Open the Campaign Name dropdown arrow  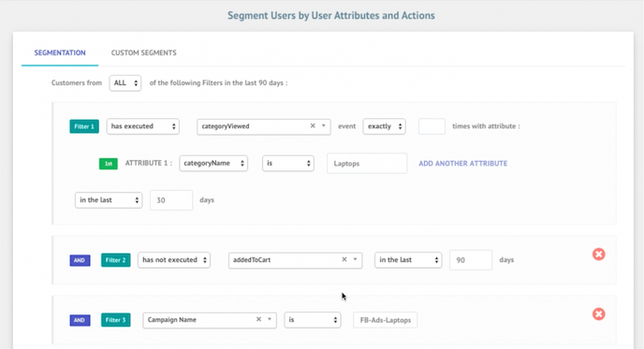[x=270, y=319]
